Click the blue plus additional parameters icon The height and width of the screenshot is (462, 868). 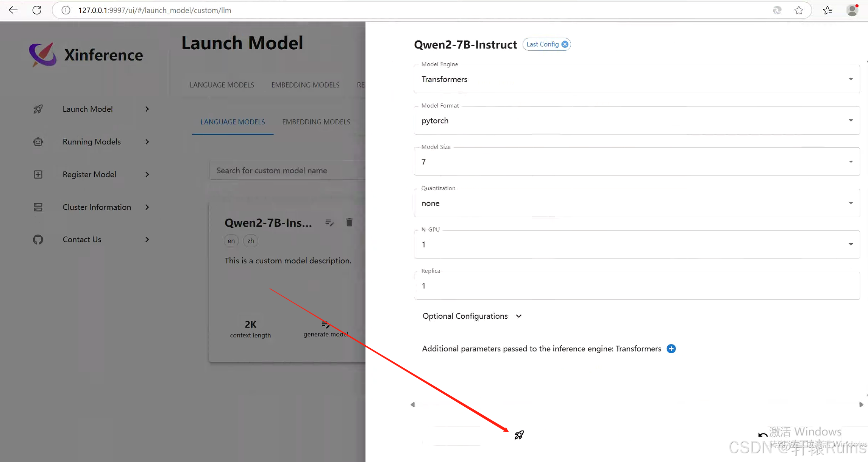pyautogui.click(x=671, y=349)
